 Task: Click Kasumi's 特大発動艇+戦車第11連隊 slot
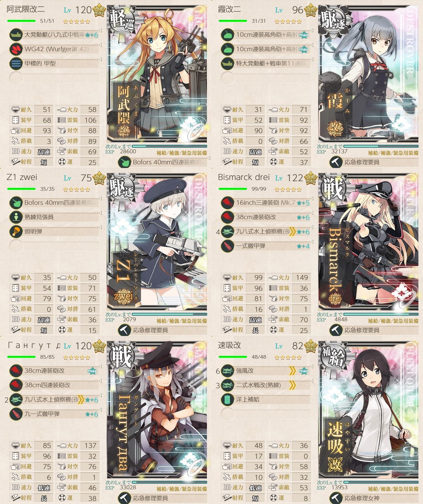(266, 63)
